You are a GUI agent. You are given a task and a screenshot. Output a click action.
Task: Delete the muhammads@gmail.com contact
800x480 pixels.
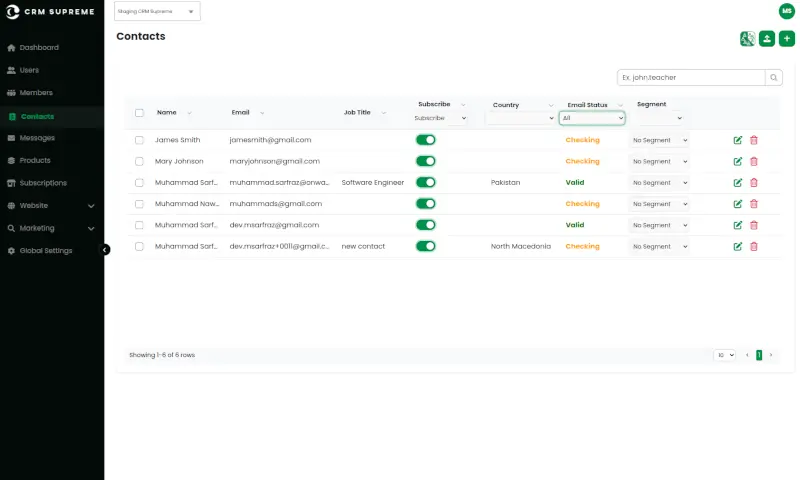(754, 204)
